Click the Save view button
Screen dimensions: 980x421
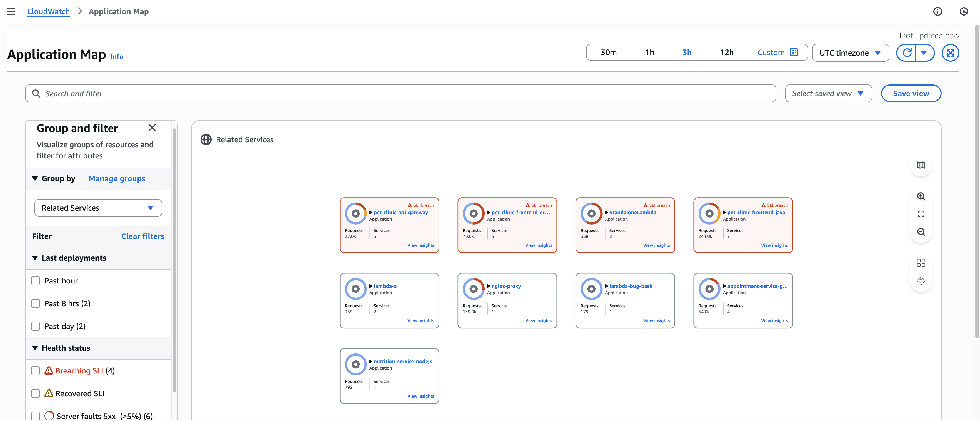(x=911, y=93)
